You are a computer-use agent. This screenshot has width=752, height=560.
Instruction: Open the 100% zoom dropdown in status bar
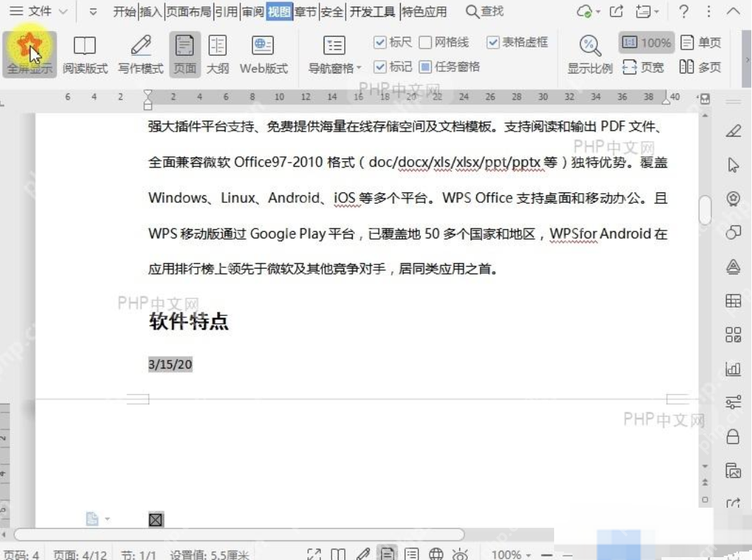click(x=511, y=555)
